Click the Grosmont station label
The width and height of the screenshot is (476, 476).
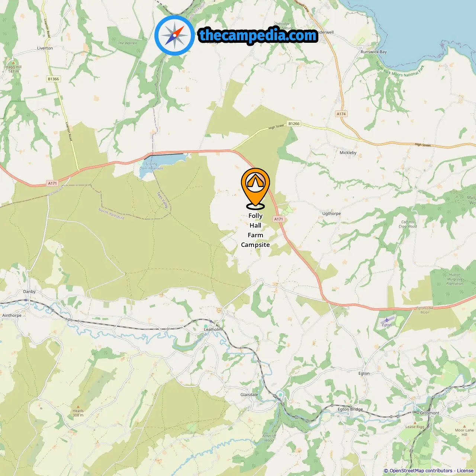coord(430,413)
